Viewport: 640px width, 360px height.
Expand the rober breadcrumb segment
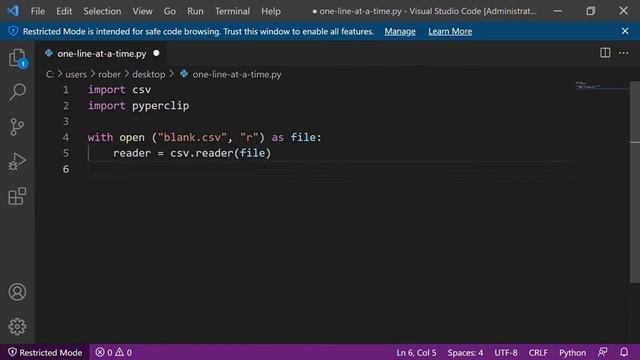tap(109, 74)
